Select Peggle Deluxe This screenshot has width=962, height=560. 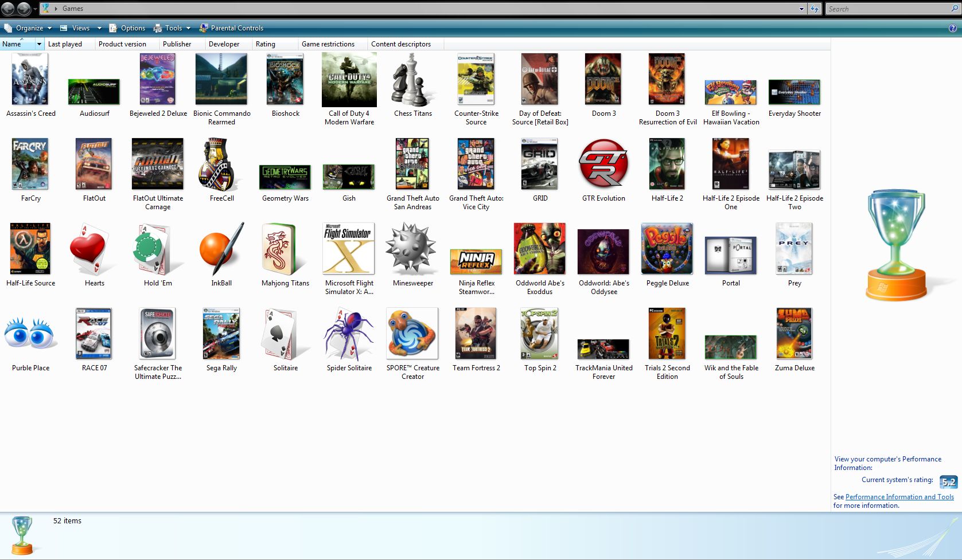click(667, 249)
